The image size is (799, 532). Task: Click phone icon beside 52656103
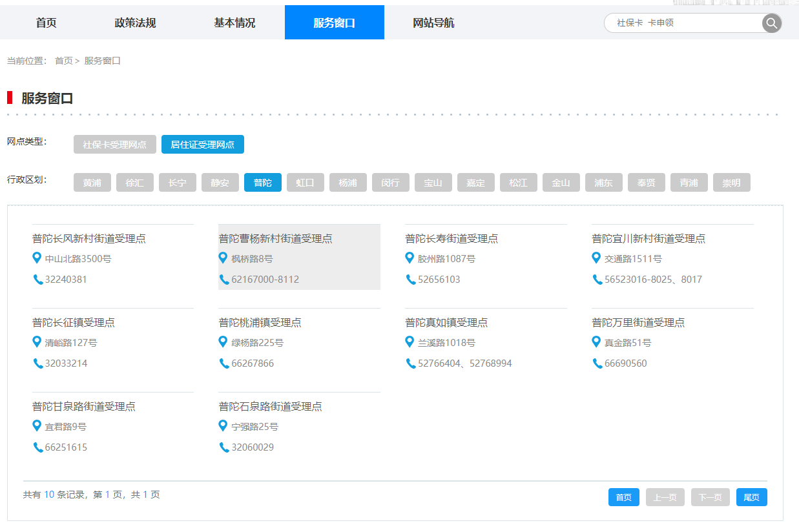coord(410,280)
